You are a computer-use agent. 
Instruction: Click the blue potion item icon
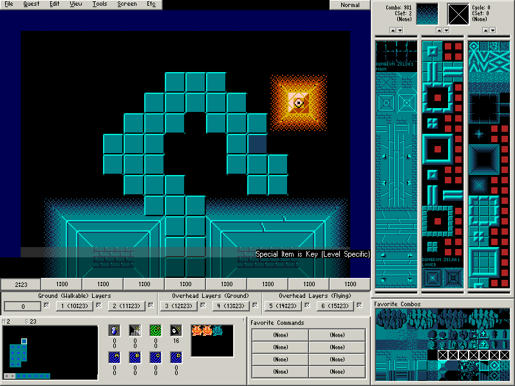(x=114, y=330)
